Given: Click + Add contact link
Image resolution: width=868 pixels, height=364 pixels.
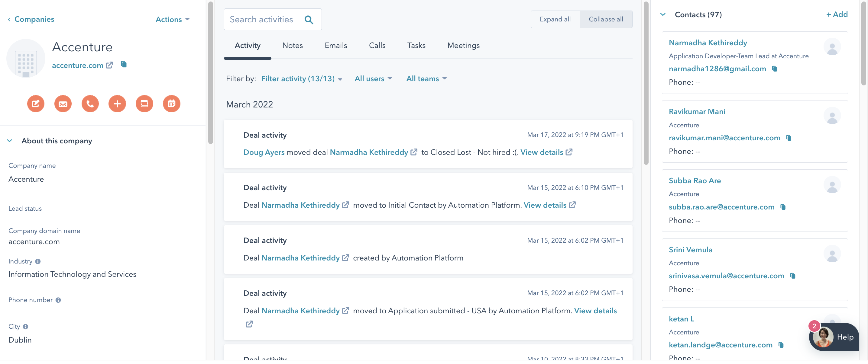Looking at the screenshot, I should click(x=837, y=14).
